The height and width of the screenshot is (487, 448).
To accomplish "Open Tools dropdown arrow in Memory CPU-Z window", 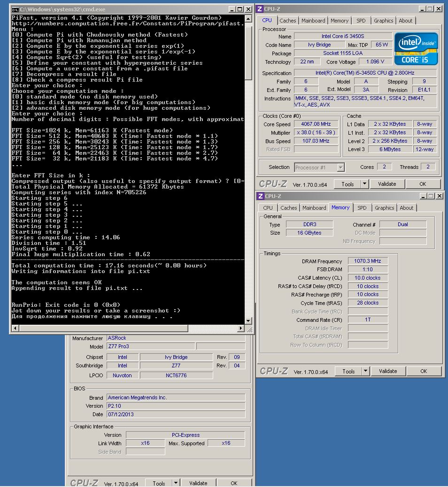I will click(x=366, y=371).
